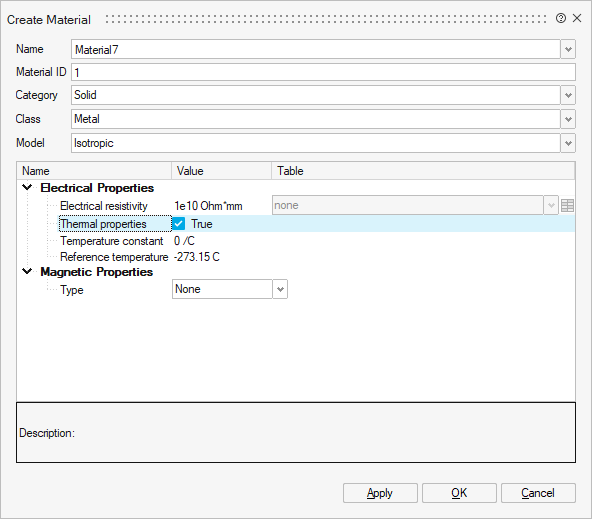Open the Name dropdown arrow
The height and width of the screenshot is (519, 592).
pos(568,49)
